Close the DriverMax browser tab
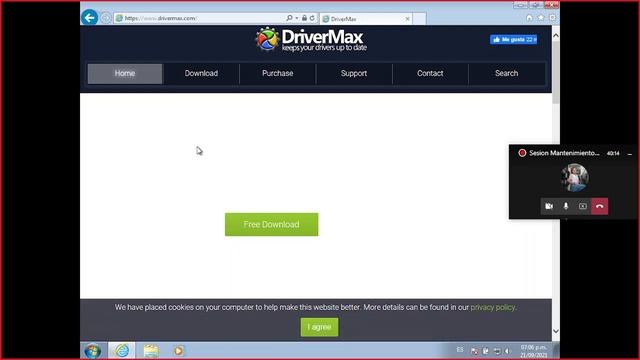The height and width of the screenshot is (360, 640). [407, 19]
